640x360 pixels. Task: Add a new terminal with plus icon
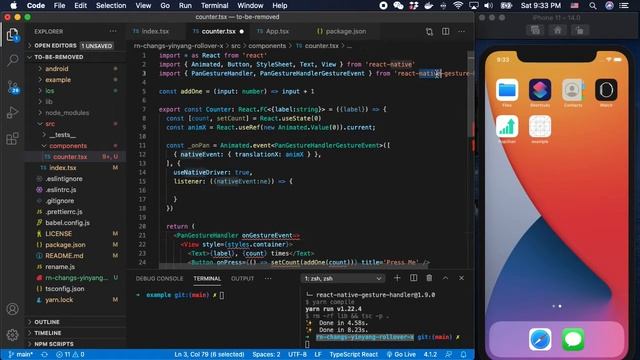(397, 278)
